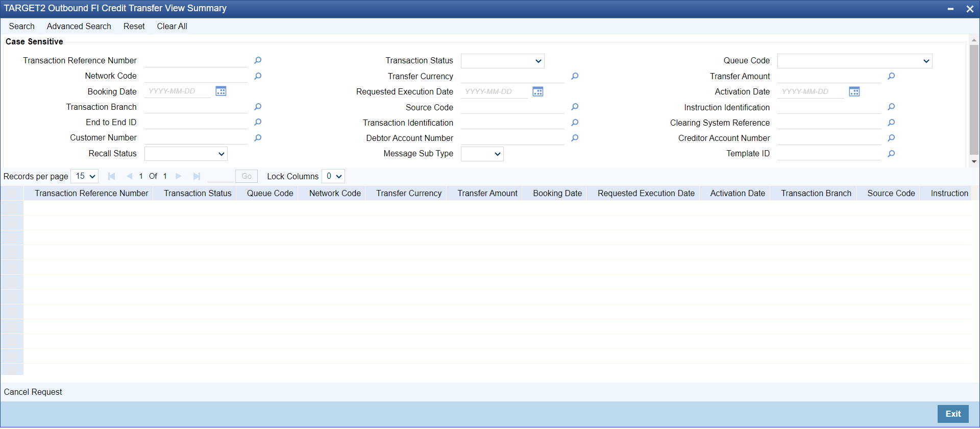The image size is (980, 429).
Task: Sort by Transaction Reference Number column header
Action: (x=91, y=194)
